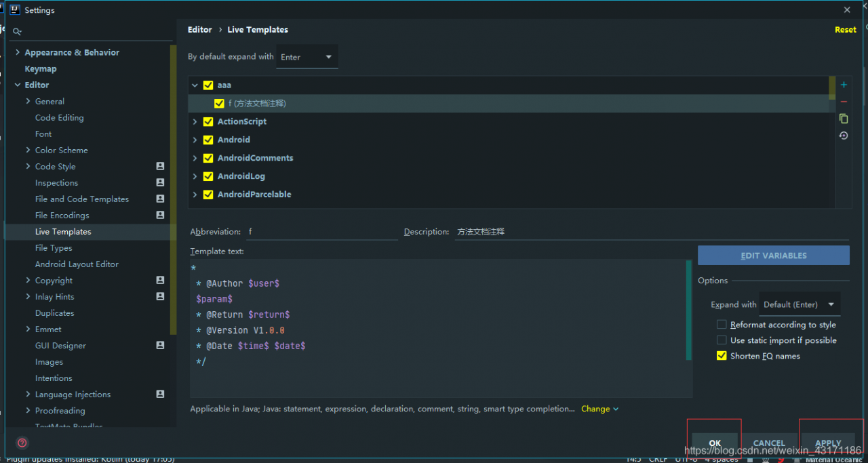Click project-level icon beside File Encodings
The width and height of the screenshot is (868, 463).
coord(160,215)
